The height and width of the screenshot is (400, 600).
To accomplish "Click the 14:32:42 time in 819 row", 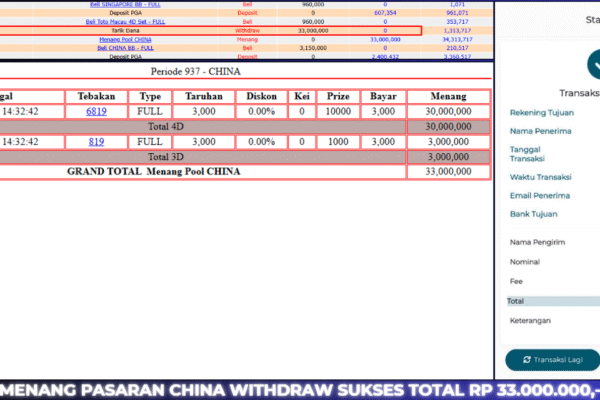I will [20, 142].
